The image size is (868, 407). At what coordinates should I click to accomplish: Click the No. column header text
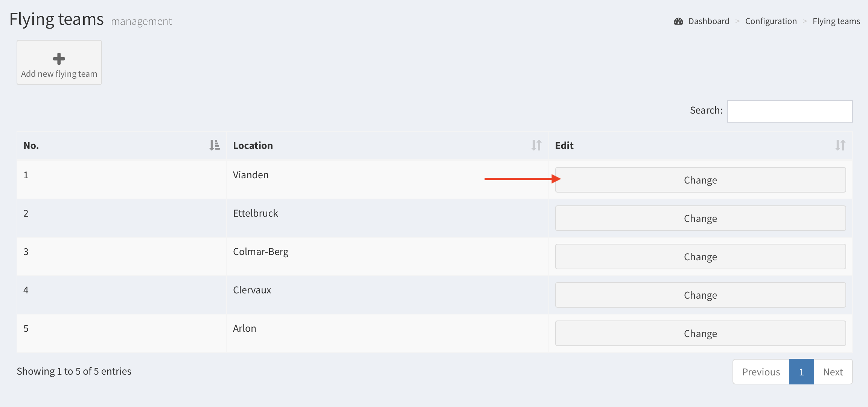pos(31,146)
